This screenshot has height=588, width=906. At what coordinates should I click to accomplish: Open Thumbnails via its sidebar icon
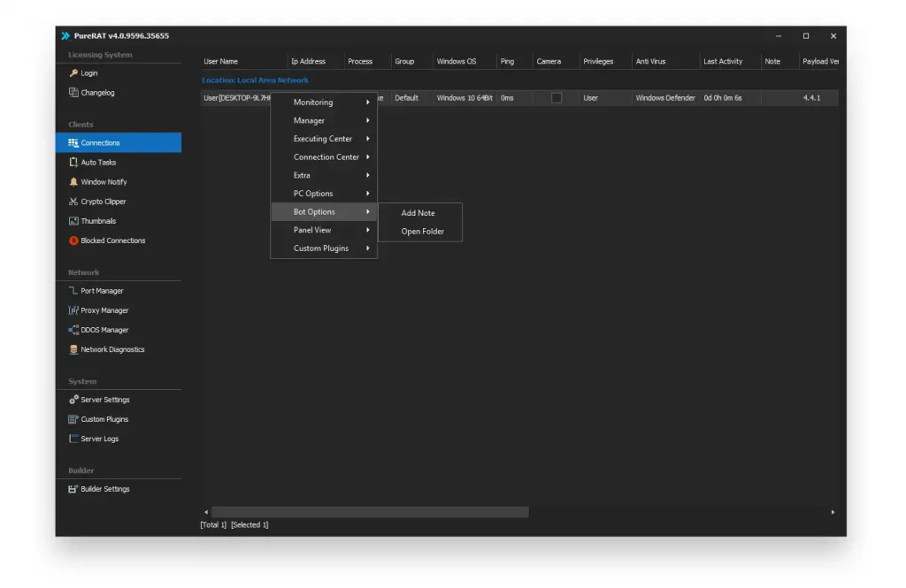[73, 221]
